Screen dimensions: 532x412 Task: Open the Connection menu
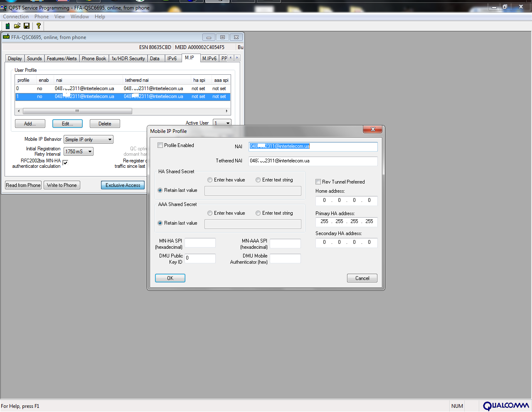[x=16, y=17]
